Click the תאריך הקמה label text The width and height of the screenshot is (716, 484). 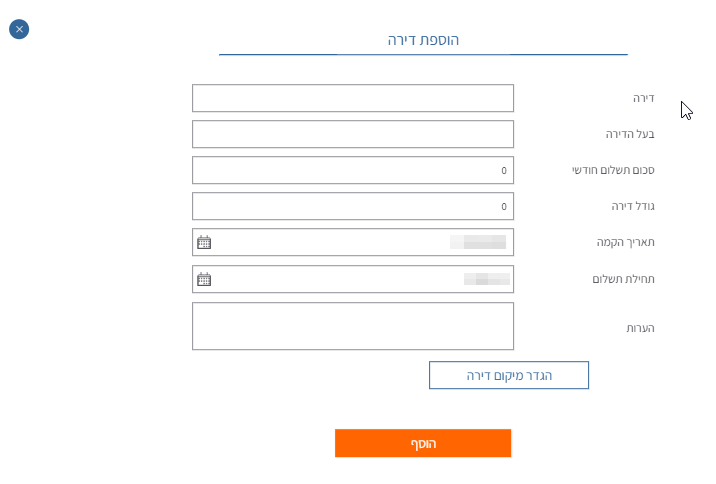pos(625,242)
